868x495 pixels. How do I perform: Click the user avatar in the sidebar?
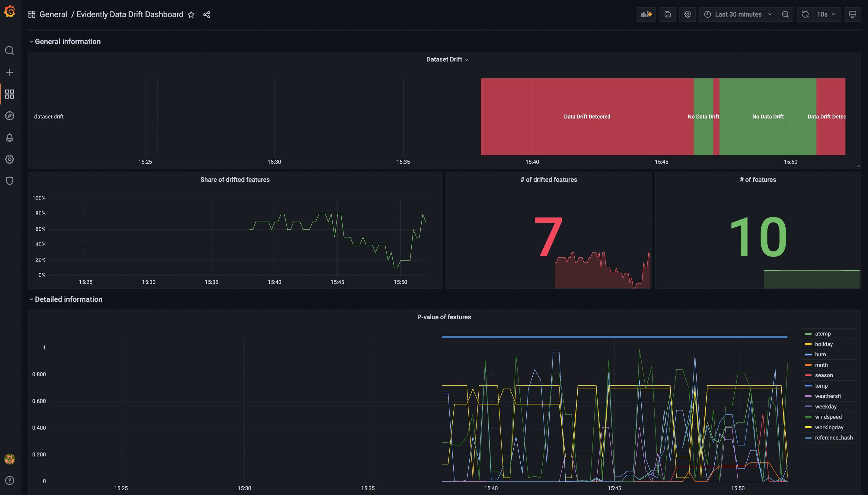tap(10, 459)
